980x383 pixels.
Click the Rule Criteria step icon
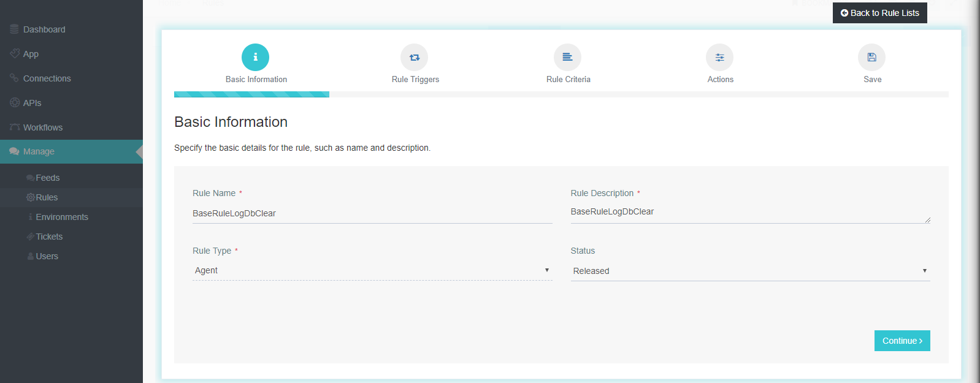click(567, 57)
